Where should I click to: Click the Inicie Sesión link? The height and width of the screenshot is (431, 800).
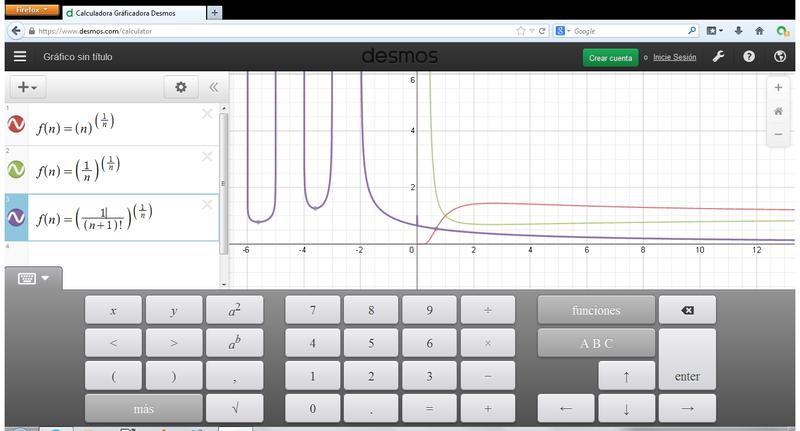tap(674, 57)
